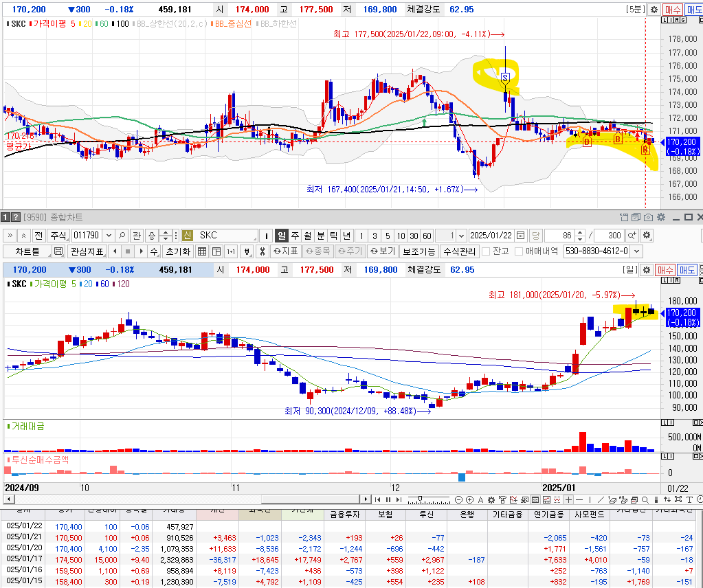Expand stock code 011790 dropdown
The width and height of the screenshot is (703, 588).
[x=108, y=236]
